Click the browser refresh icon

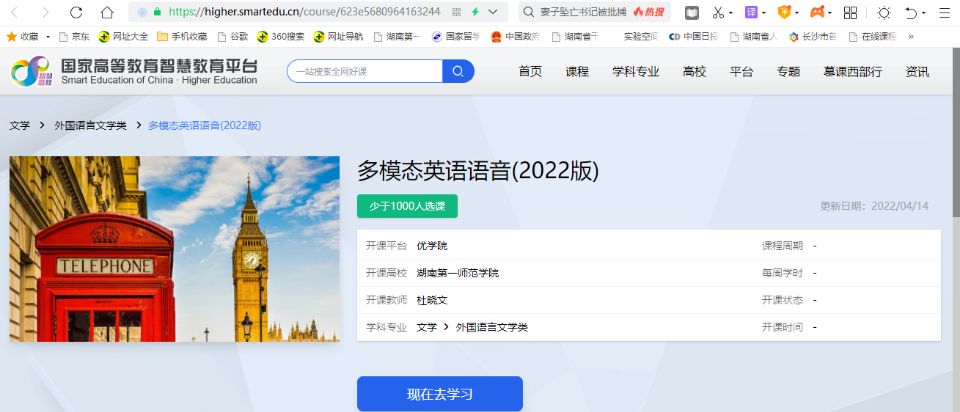pos(76,12)
